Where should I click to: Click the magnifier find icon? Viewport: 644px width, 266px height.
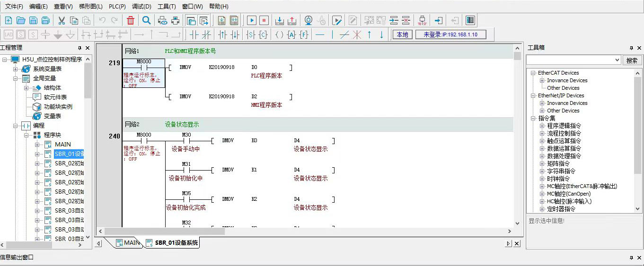(147, 20)
